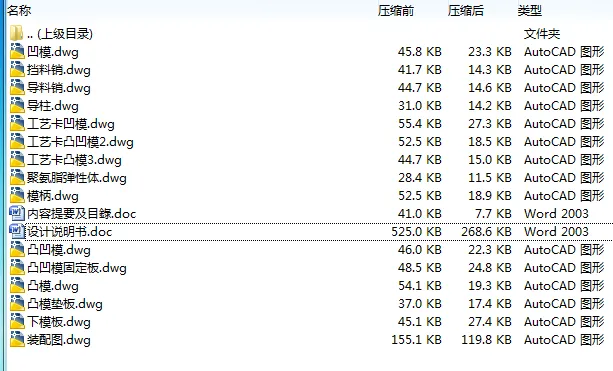
Task: Click the parent directory folder icon
Action: pyautogui.click(x=16, y=34)
